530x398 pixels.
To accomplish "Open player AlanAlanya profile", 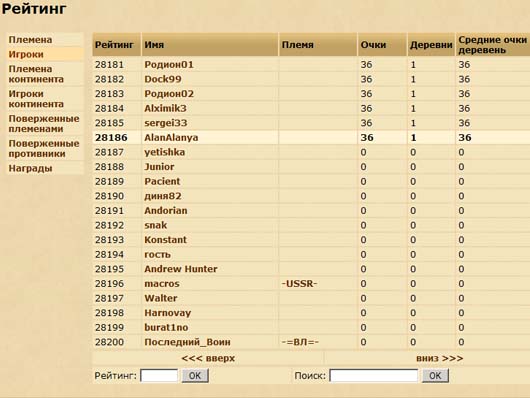I will click(x=171, y=138).
